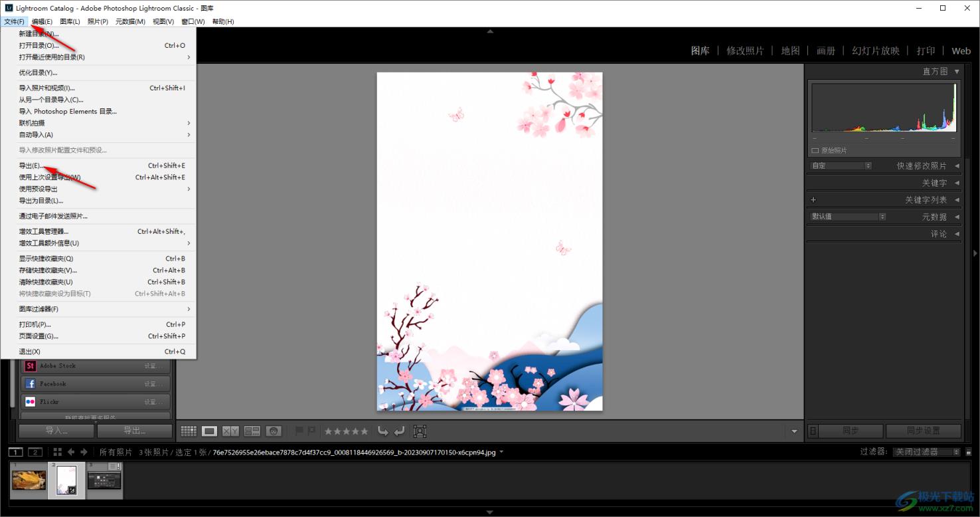Image resolution: width=980 pixels, height=517 pixels.
Task: Click the 导出... button in left panel
Action: click(x=134, y=431)
